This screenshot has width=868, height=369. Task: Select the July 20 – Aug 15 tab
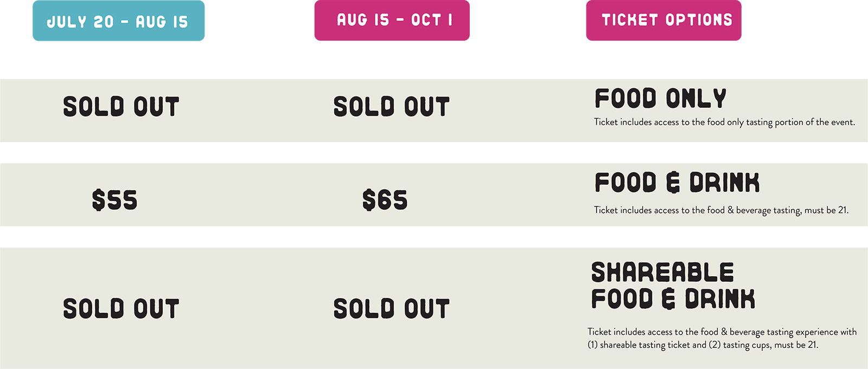[x=117, y=22]
